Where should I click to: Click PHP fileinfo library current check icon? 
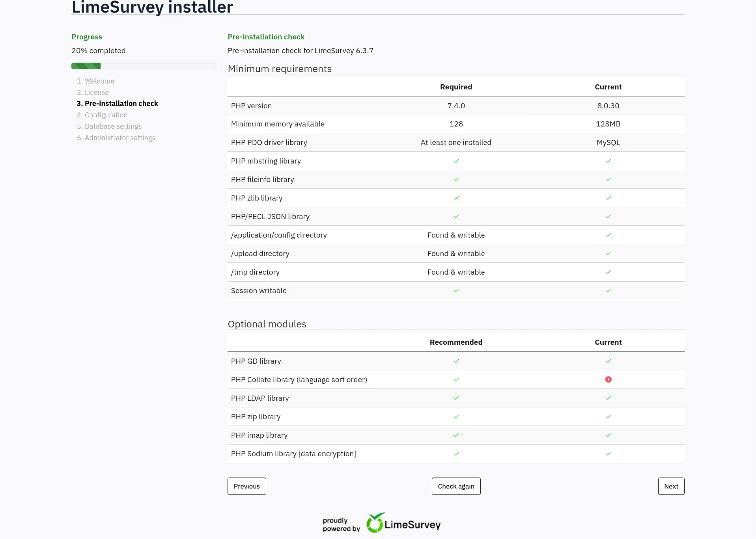608,179
